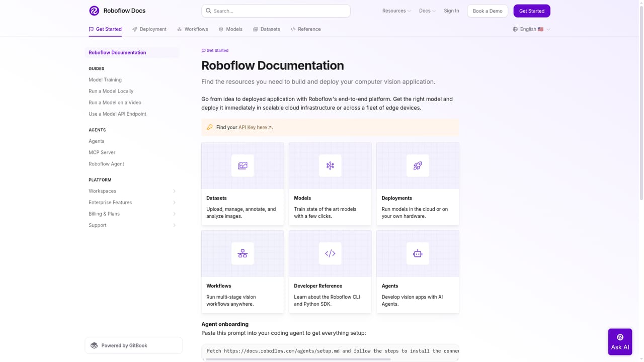Click the Book a Demo button
The width and height of the screenshot is (644, 362).
(x=488, y=11)
